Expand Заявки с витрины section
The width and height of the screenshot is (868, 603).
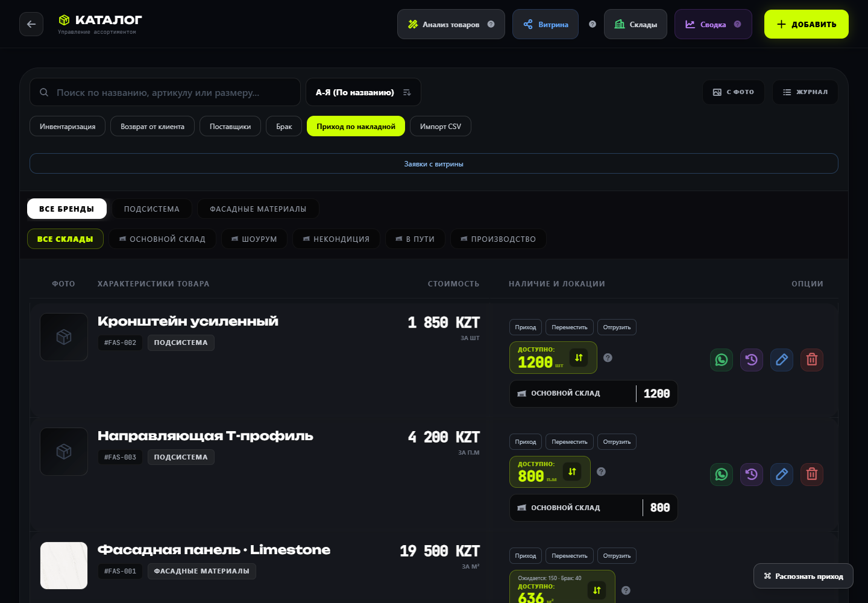(x=434, y=163)
